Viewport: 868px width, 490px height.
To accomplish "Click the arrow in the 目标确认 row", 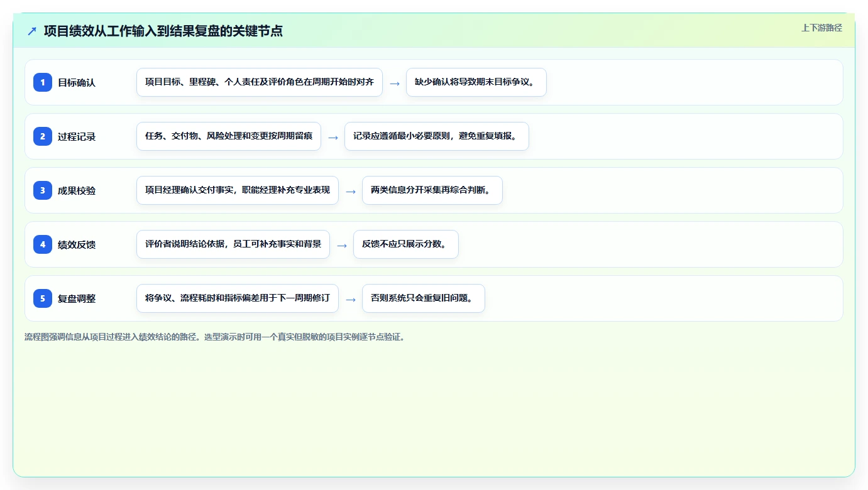I will tap(395, 83).
